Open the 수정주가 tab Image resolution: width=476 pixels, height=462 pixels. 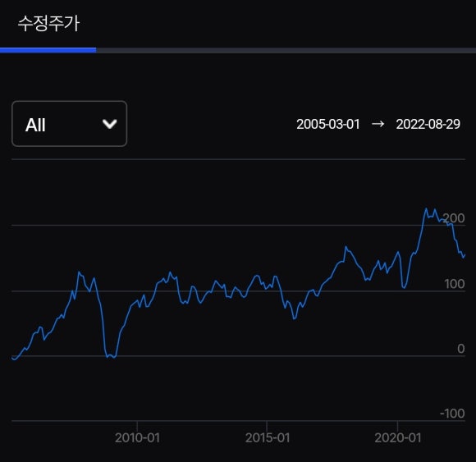pos(48,24)
